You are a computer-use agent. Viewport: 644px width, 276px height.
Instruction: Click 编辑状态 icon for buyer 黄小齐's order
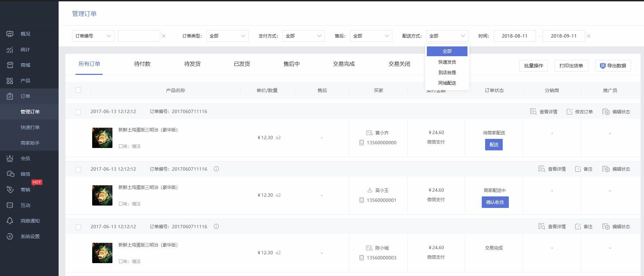coord(606,112)
